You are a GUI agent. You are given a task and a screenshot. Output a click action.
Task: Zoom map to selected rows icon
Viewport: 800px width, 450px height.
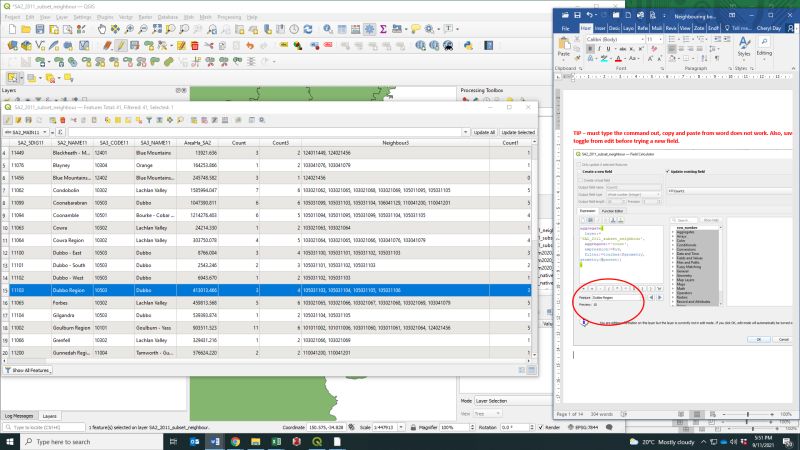[x=180, y=120]
